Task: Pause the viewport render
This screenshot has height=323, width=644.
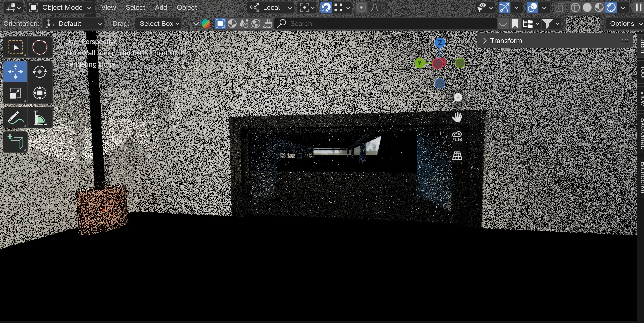Action: coord(639,7)
